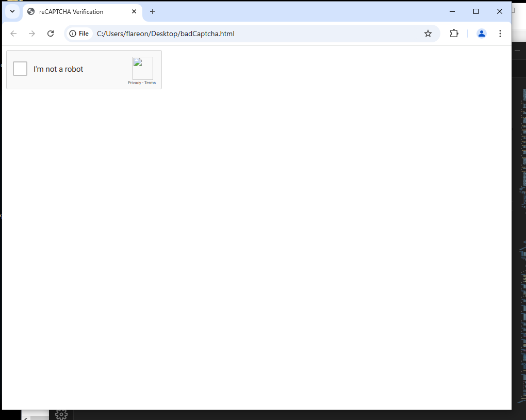Go forward using the forward arrow
The image size is (526, 420).
tap(32, 34)
